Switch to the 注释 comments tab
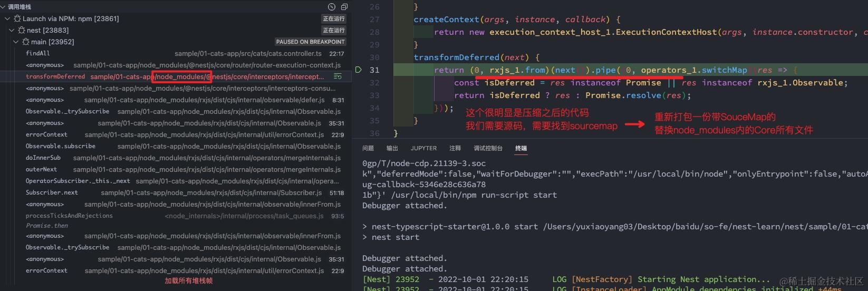The image size is (868, 291). 455,148
